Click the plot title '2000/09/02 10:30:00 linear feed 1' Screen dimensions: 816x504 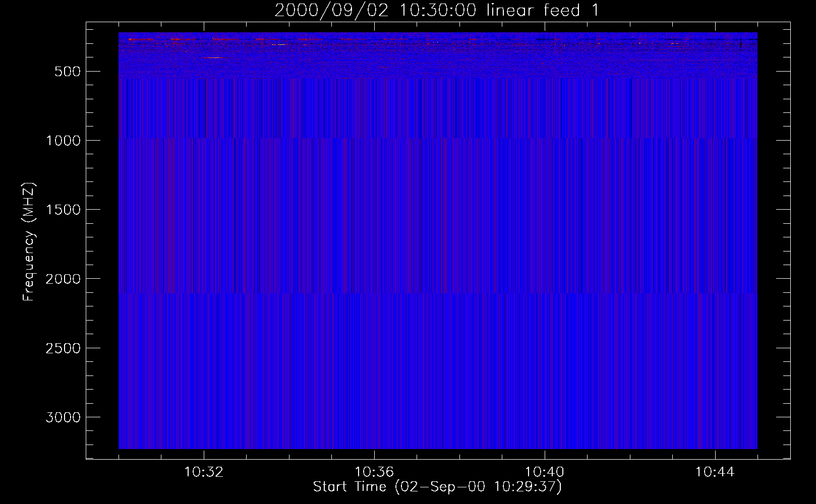point(437,10)
